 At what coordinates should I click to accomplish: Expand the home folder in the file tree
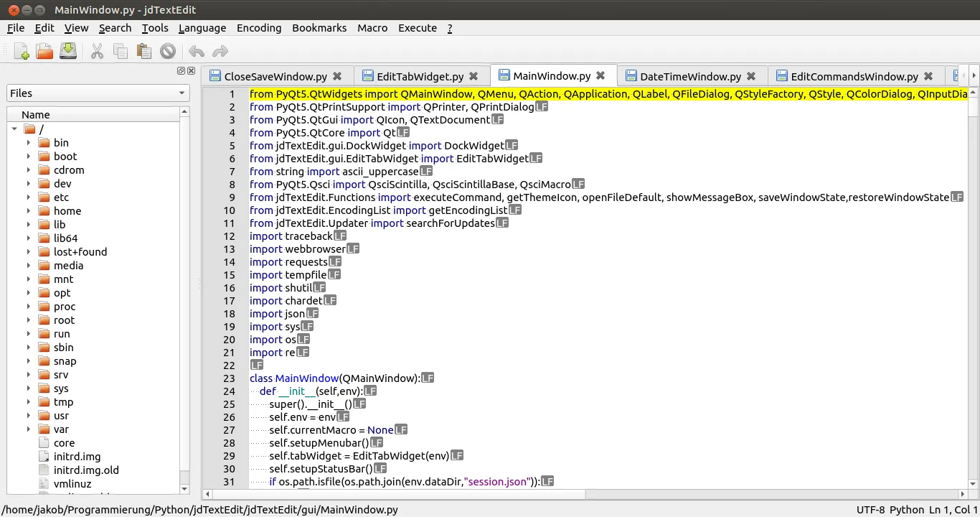[x=28, y=210]
